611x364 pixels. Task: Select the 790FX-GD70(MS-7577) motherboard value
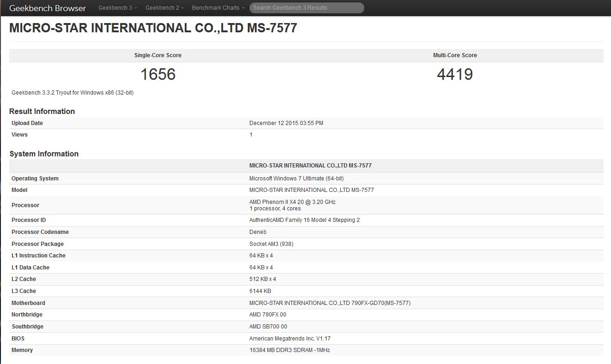[x=330, y=303]
